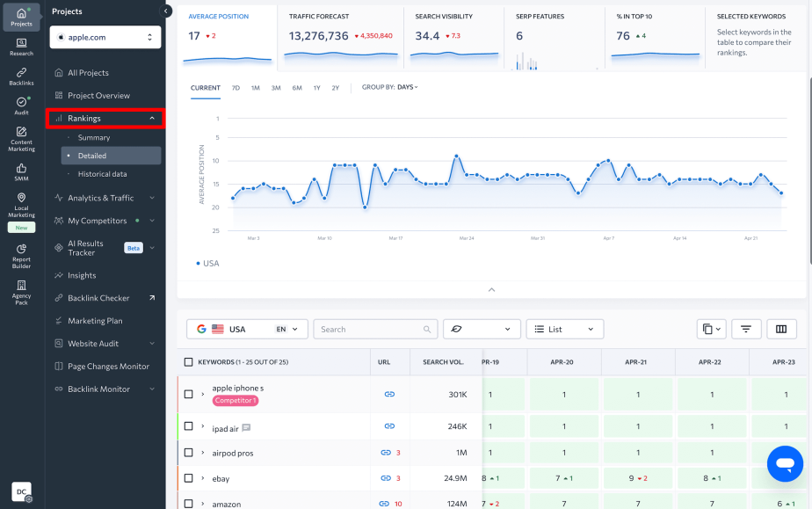Select the Backlinks sidebar icon
The image size is (812, 509).
20,77
